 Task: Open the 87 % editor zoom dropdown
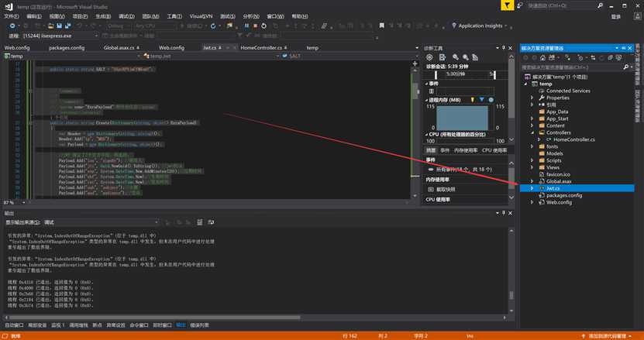23,202
